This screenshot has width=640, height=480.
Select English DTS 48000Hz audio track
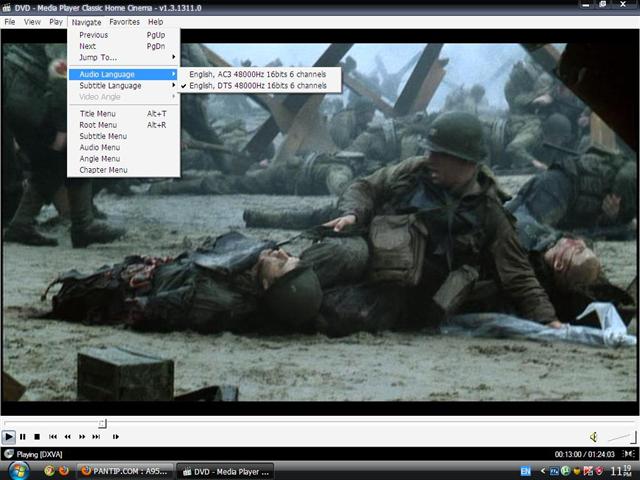[260, 86]
